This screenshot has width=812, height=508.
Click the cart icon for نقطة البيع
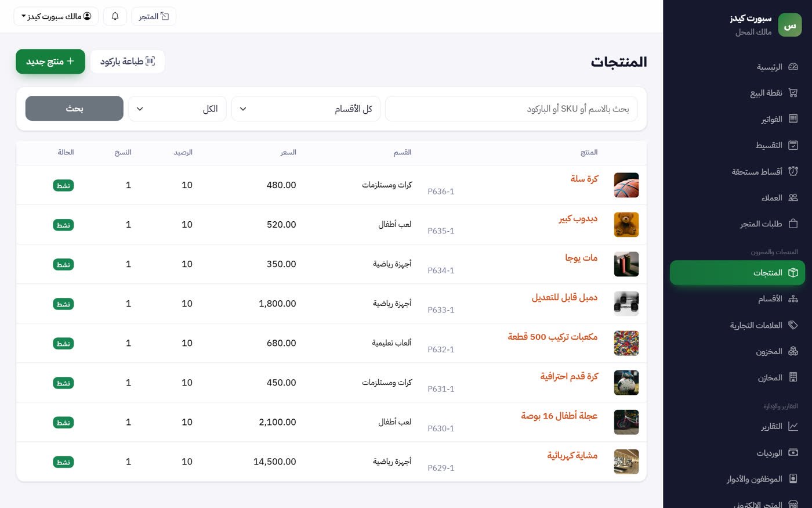tap(793, 93)
